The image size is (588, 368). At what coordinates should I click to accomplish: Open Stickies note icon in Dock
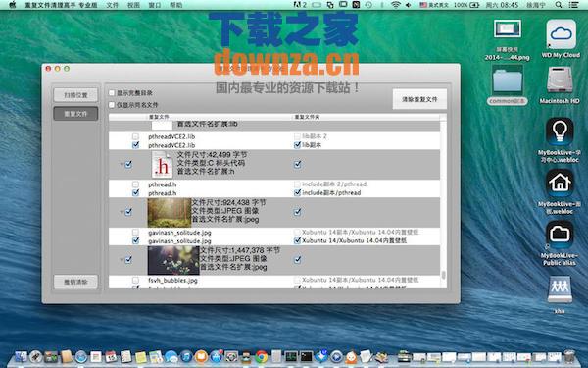[141, 356]
